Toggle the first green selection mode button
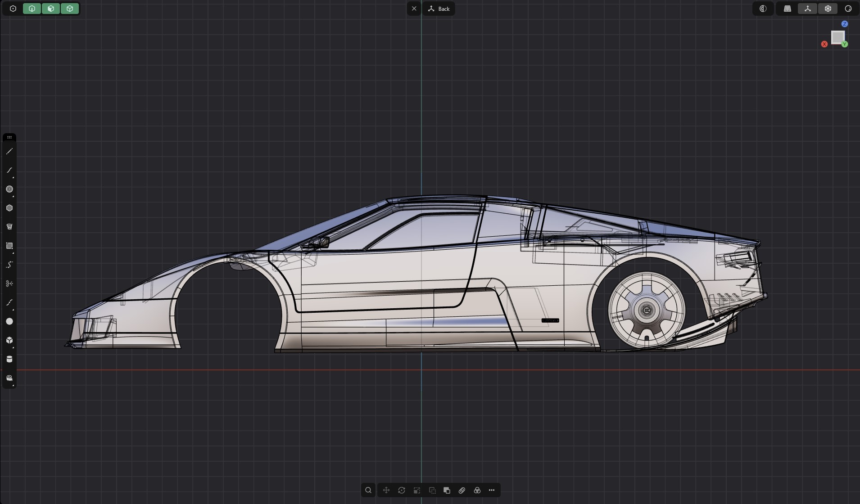Viewport: 860px width, 504px height. point(32,9)
